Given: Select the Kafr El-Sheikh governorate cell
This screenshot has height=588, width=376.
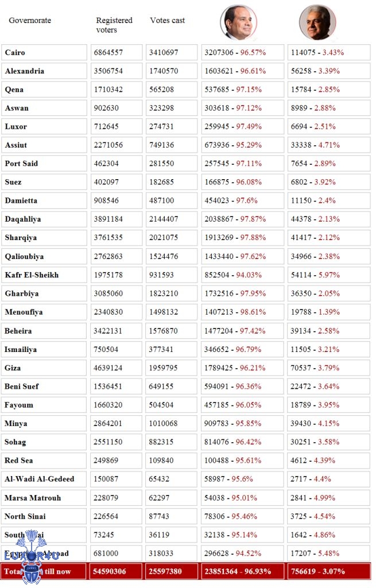Looking at the screenshot, I should point(44,275).
